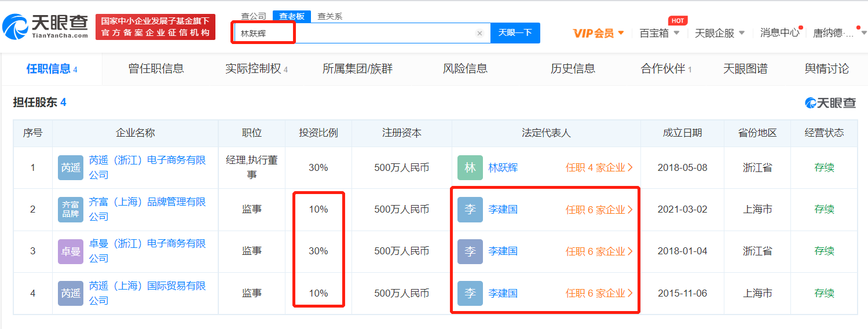Screen dimensions: 868x329
Task: Open 齐富品牌 company logo icon
Action: click(x=71, y=209)
